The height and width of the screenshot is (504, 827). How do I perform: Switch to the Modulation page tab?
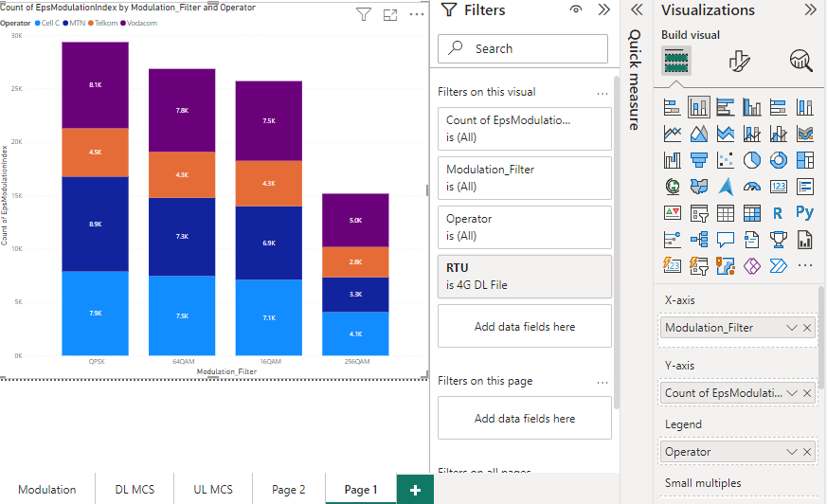(x=47, y=489)
